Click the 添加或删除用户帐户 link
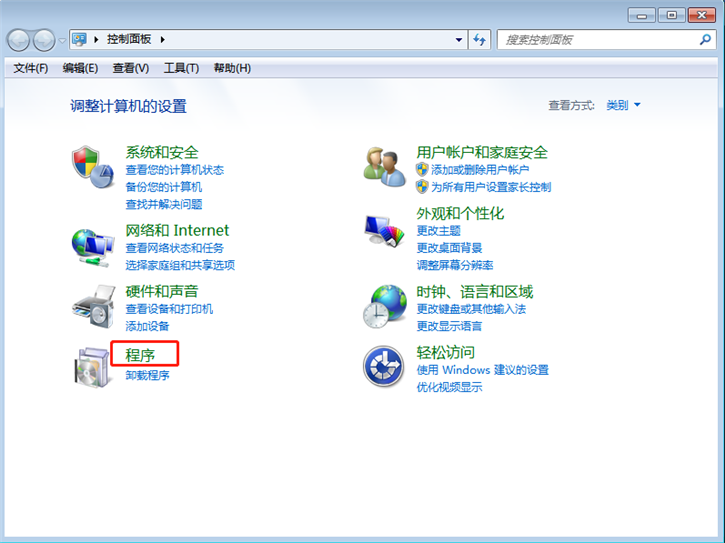Screen dimensions: 725x543 [480, 170]
